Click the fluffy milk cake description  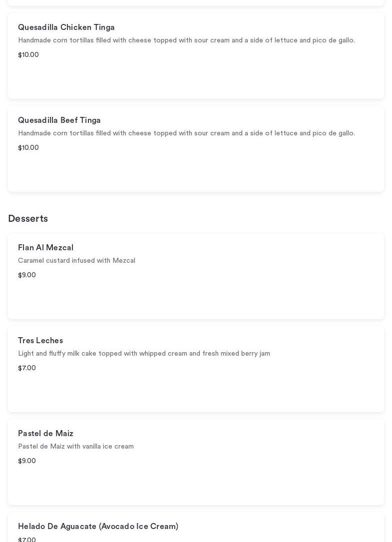144,354
